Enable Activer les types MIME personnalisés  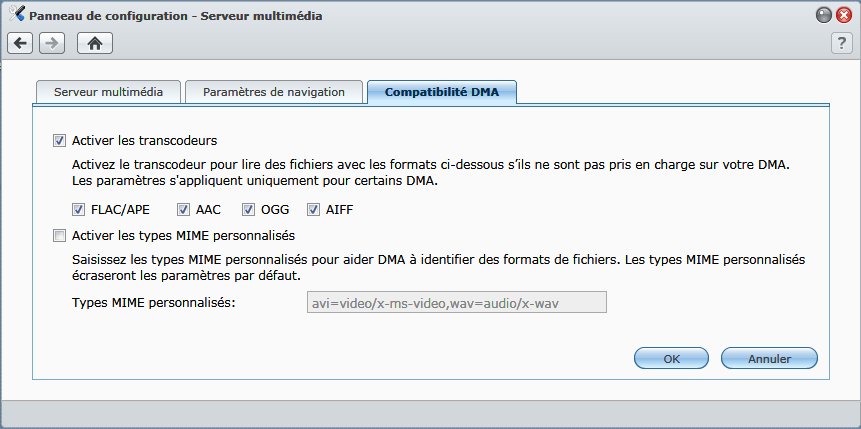pos(59,236)
